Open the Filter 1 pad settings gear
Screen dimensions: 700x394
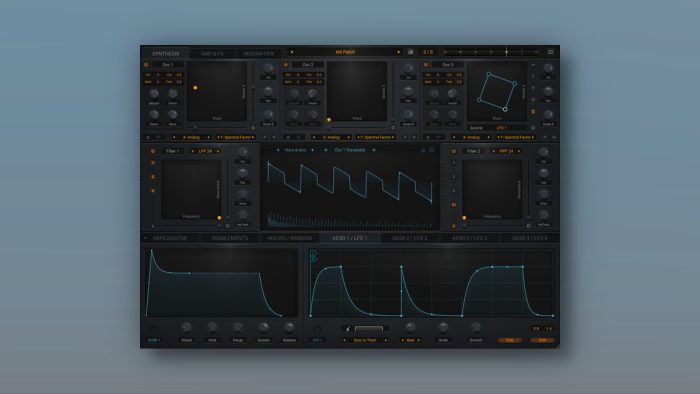(x=227, y=226)
